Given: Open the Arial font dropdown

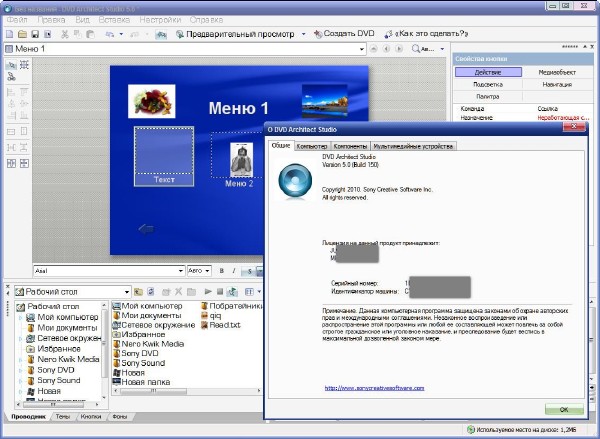Looking at the screenshot, I should (180, 270).
